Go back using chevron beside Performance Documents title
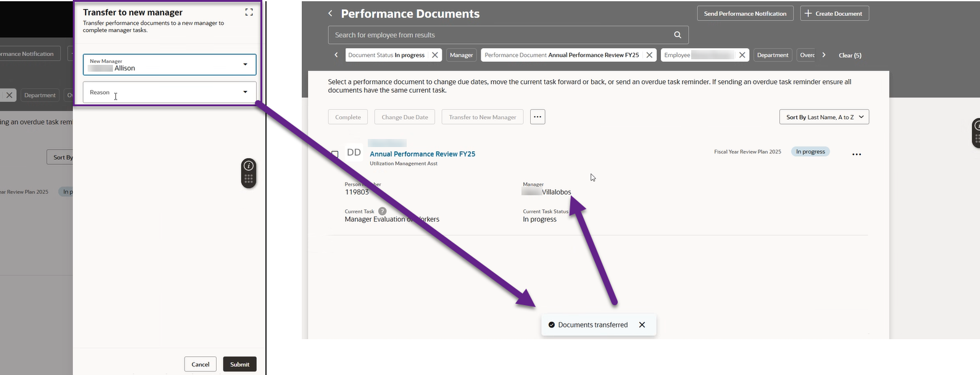980x375 pixels. click(330, 14)
